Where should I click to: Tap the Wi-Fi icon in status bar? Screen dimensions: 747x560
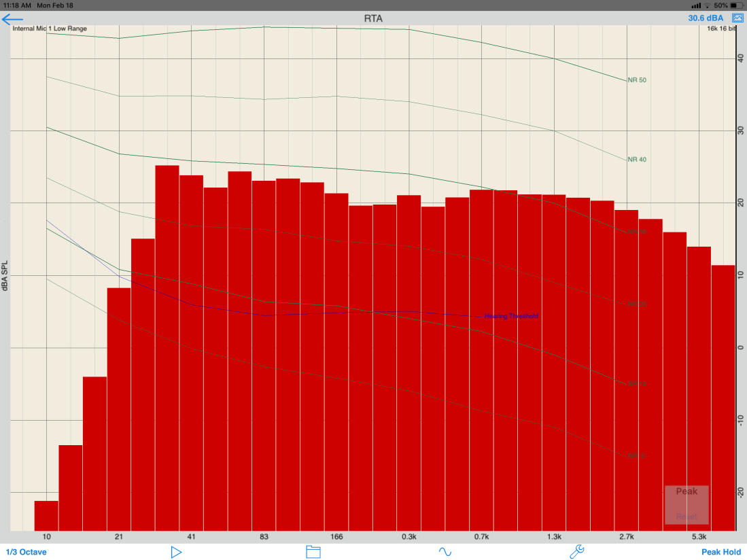point(707,5)
